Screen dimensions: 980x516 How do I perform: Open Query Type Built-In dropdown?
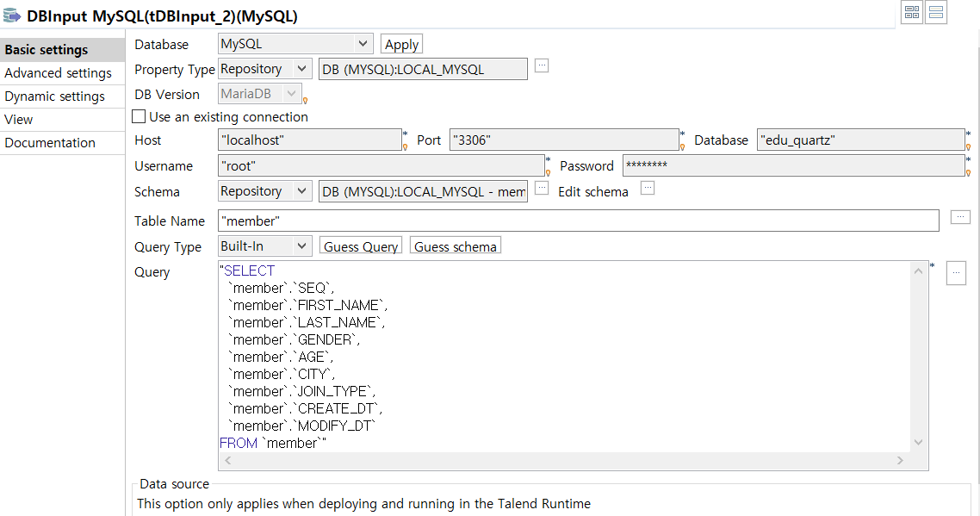tap(265, 246)
